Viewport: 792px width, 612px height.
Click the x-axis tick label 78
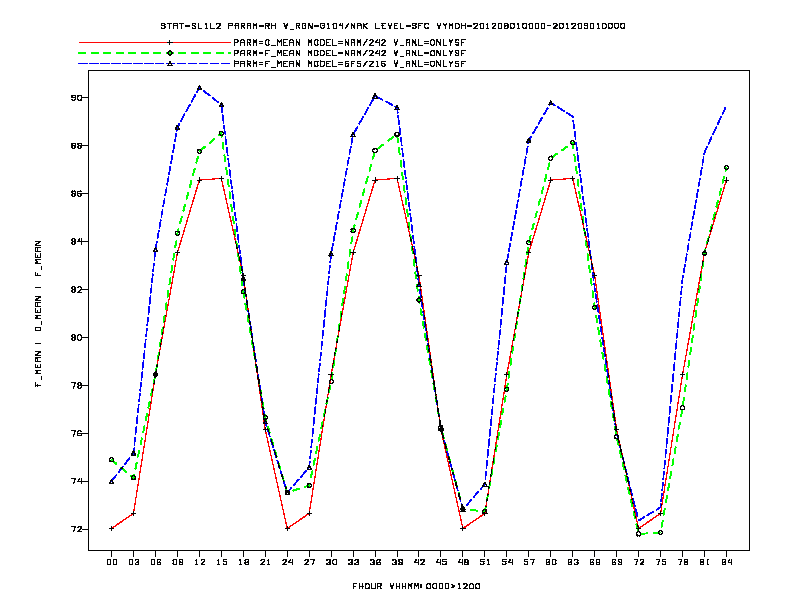pyautogui.click(x=682, y=562)
